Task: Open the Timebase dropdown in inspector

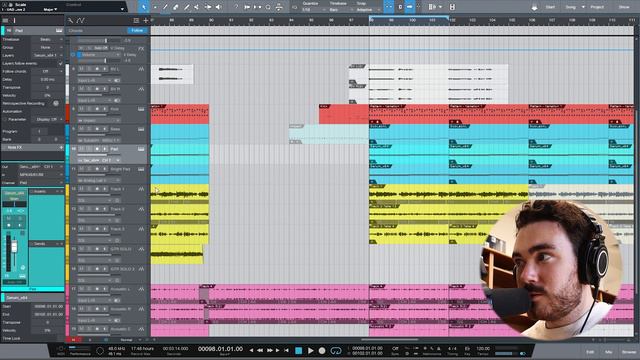Action: [x=47, y=40]
